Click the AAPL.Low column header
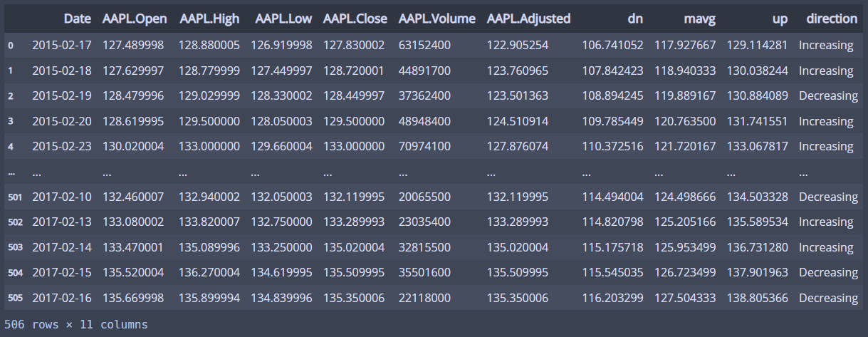The image size is (868, 337). click(283, 19)
